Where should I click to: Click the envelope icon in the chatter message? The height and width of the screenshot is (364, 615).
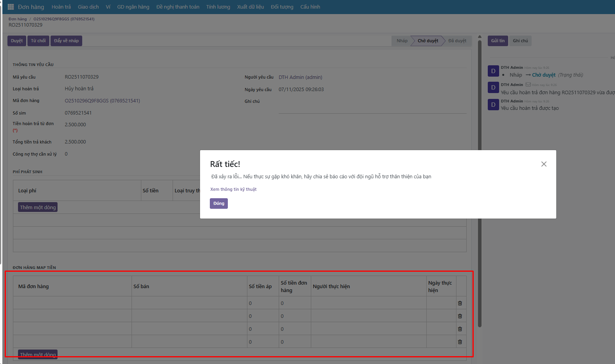pyautogui.click(x=528, y=84)
